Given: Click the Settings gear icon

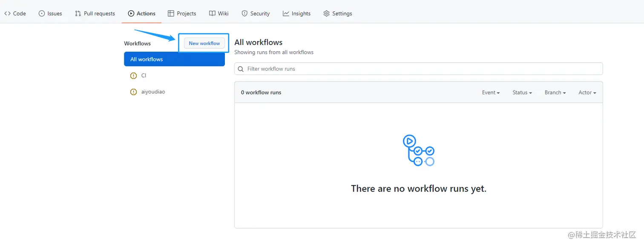Looking at the screenshot, I should [327, 14].
